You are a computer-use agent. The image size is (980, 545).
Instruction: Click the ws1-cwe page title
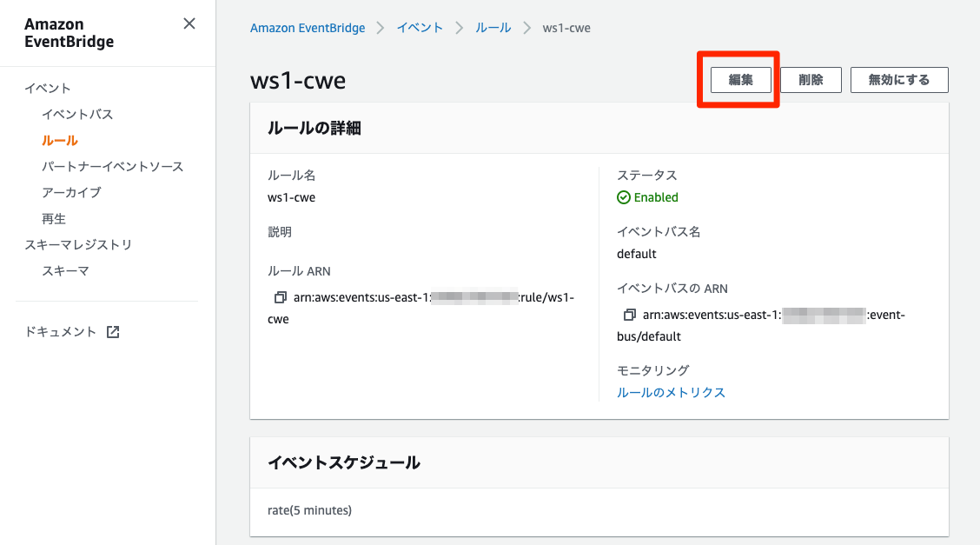(x=297, y=80)
